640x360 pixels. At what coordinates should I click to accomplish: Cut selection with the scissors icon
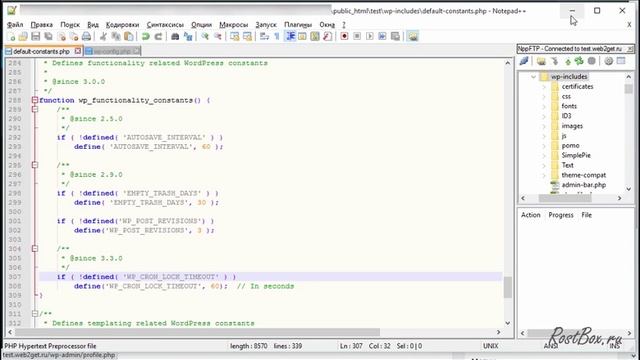click(x=103, y=37)
